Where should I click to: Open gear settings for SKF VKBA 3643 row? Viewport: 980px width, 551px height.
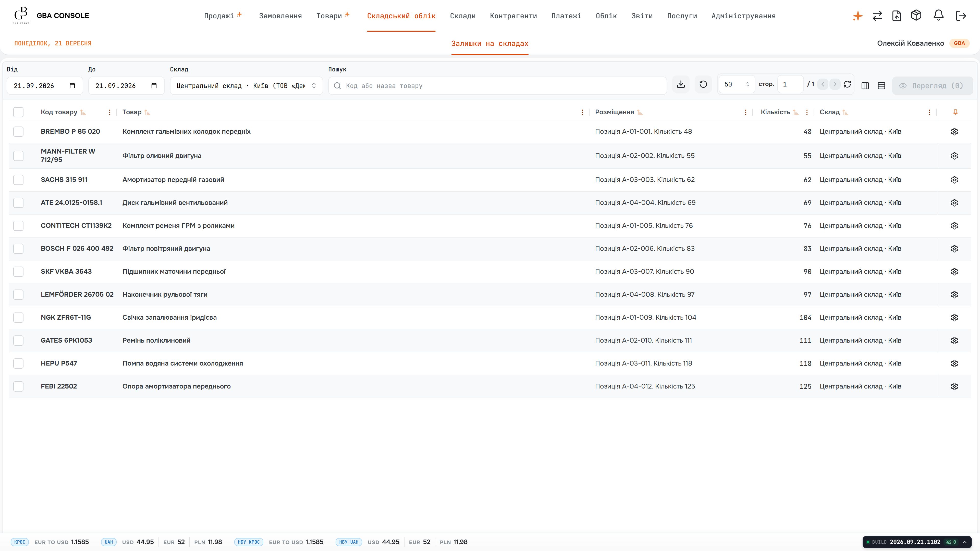point(954,271)
